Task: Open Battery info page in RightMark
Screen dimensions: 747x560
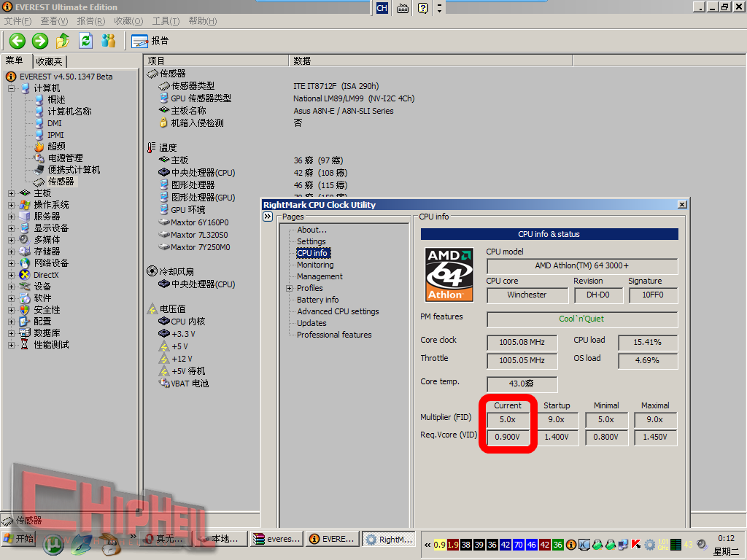Action: click(x=318, y=300)
